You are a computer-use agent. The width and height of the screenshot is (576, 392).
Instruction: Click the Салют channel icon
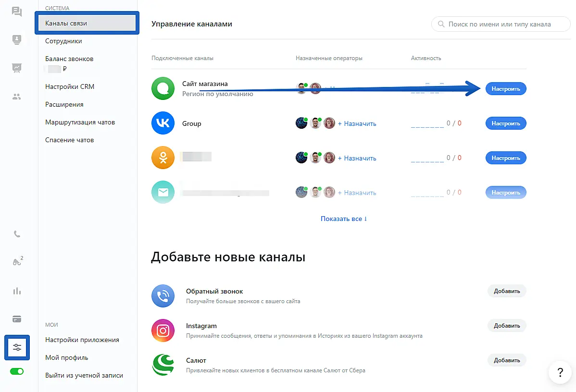[163, 365]
